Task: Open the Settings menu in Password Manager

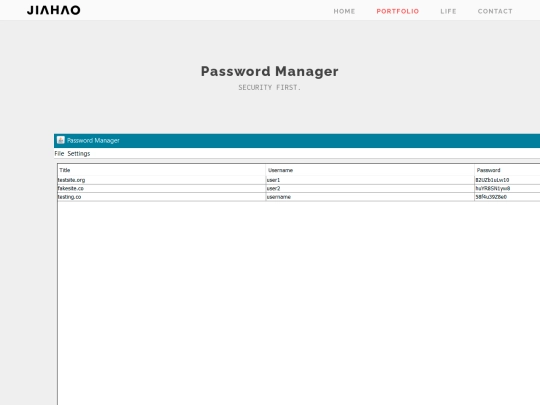Action: click(x=79, y=154)
